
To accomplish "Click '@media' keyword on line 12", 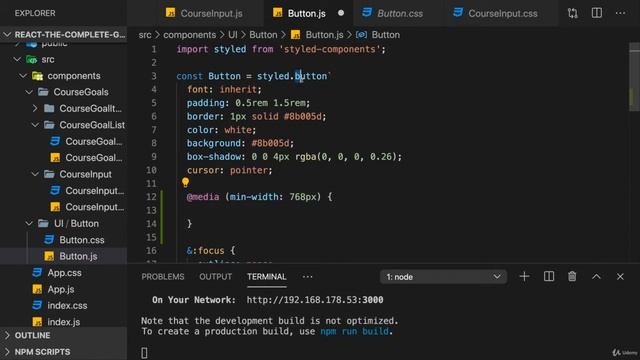I will 203,197.
